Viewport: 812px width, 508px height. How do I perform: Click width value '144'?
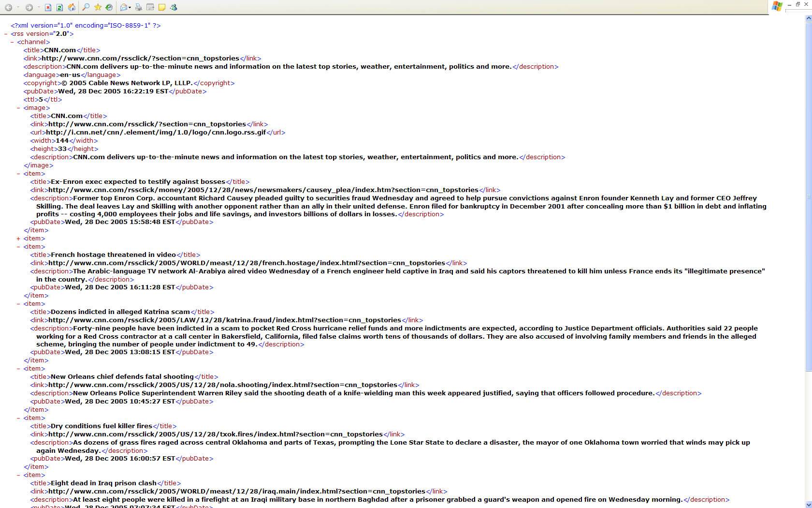(62, 141)
